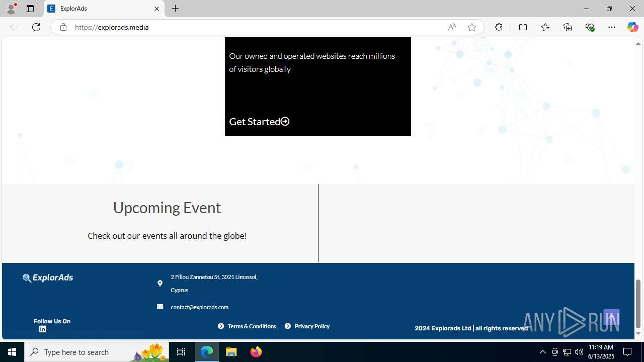
Task: Open Collections icon
Action: point(568,27)
